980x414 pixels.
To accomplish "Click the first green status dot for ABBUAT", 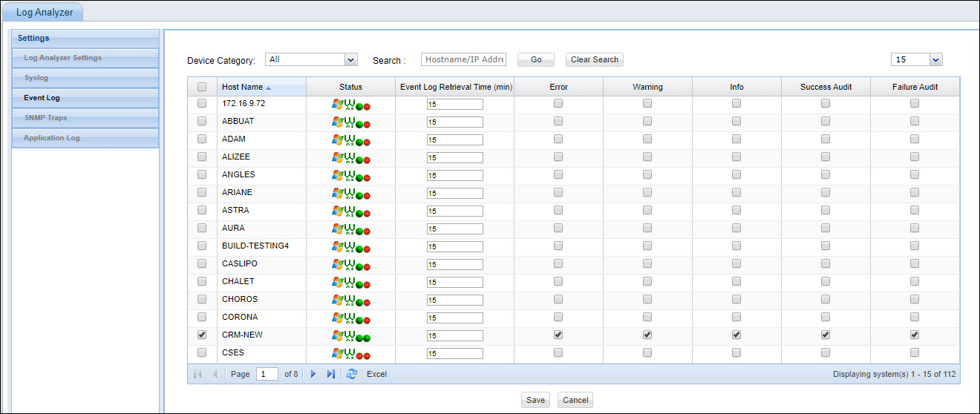I will [359, 124].
